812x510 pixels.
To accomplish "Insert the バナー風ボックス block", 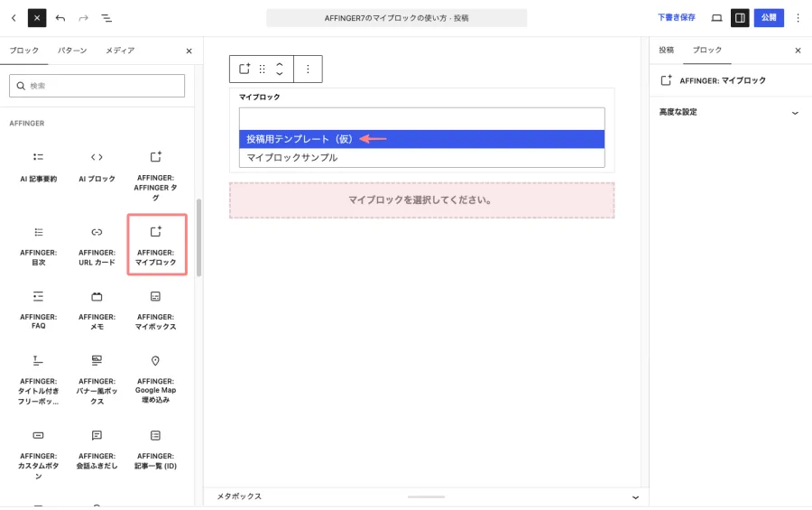I will click(x=97, y=379).
